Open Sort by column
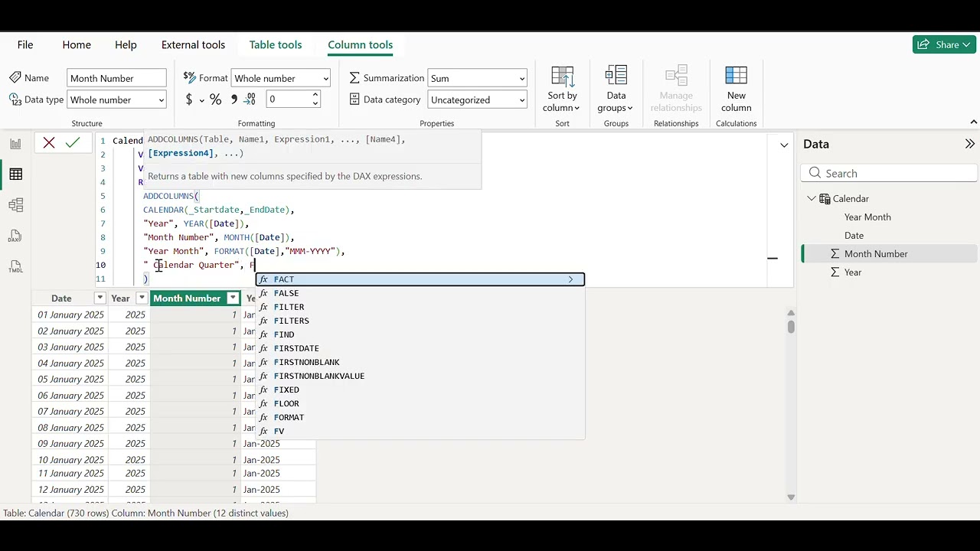980x551 pixels. point(562,89)
